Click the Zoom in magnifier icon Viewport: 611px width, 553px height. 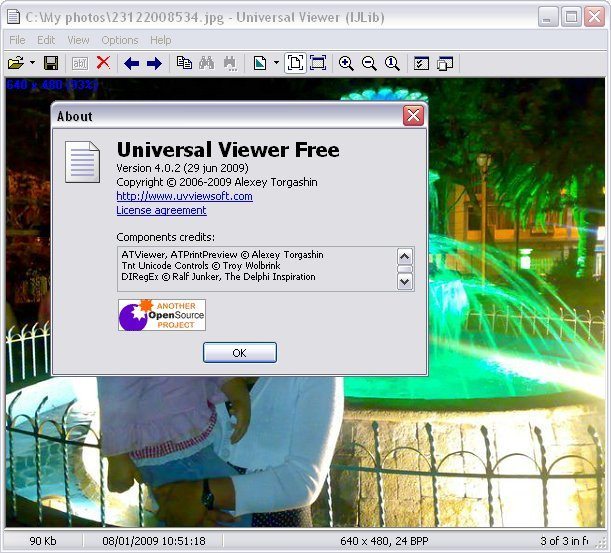coord(346,63)
